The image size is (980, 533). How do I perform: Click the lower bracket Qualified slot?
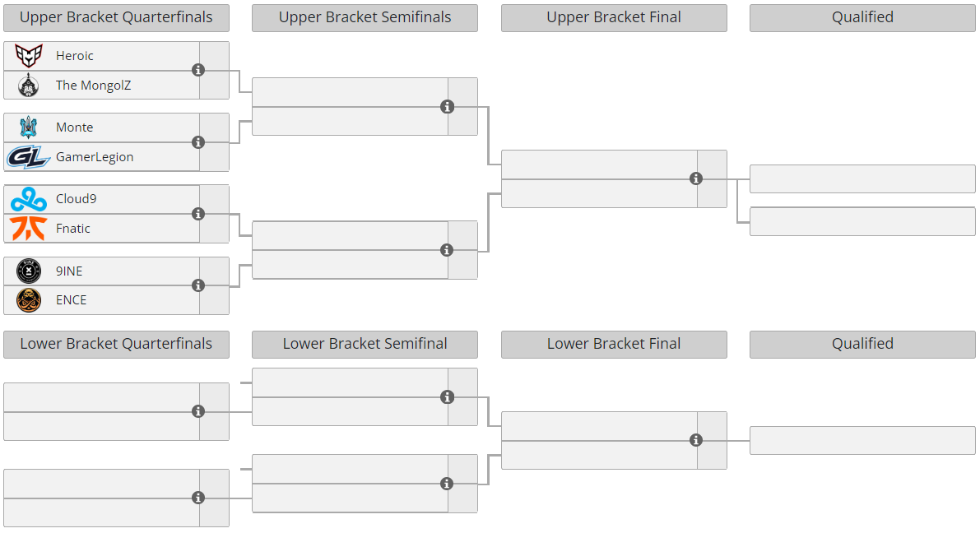click(x=862, y=441)
